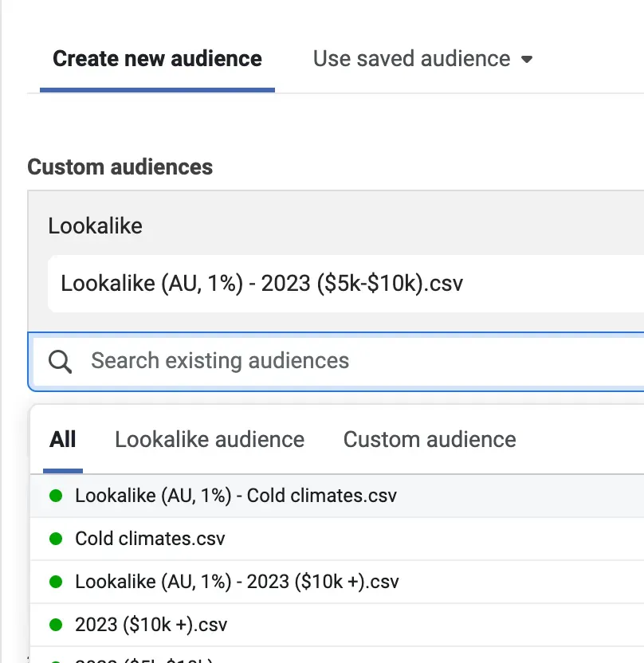Image resolution: width=644 pixels, height=663 pixels.
Task: Open the Use saved audience dropdown
Action: pyautogui.click(x=422, y=59)
